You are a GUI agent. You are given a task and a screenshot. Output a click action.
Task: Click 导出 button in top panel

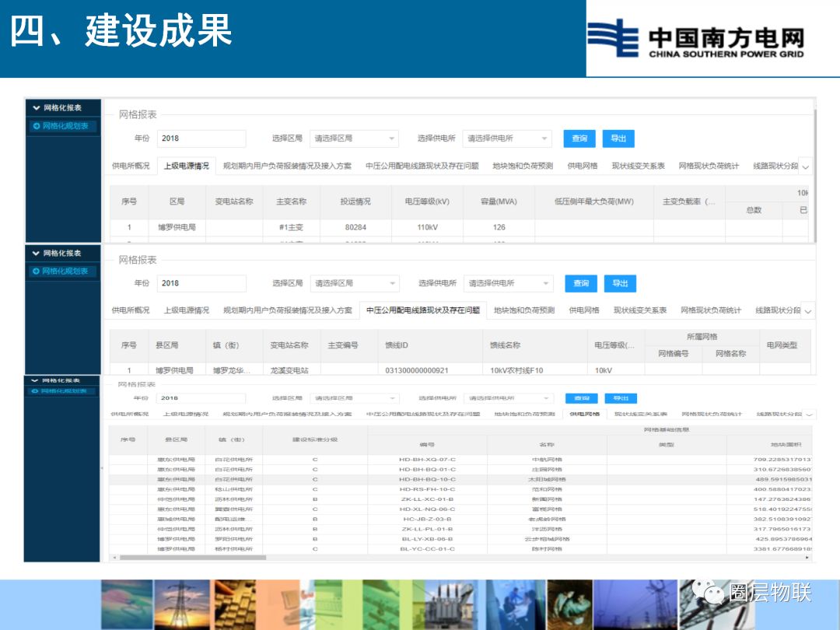point(618,138)
